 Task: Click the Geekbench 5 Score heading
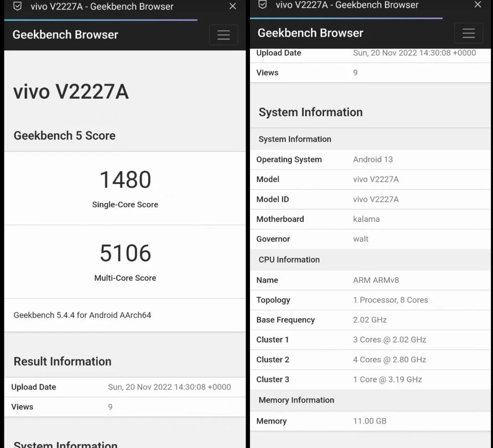(65, 136)
